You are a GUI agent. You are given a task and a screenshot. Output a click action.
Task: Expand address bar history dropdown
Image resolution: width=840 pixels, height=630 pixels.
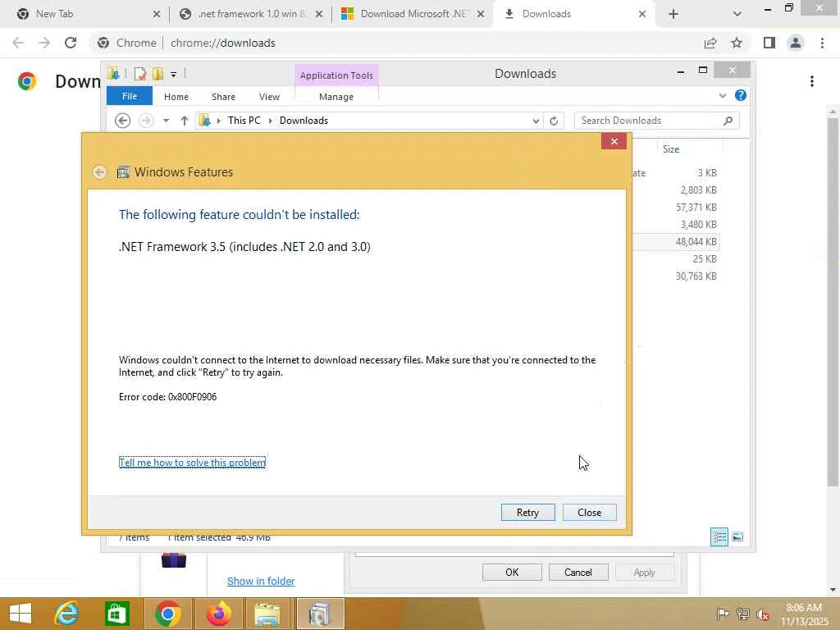(x=536, y=121)
